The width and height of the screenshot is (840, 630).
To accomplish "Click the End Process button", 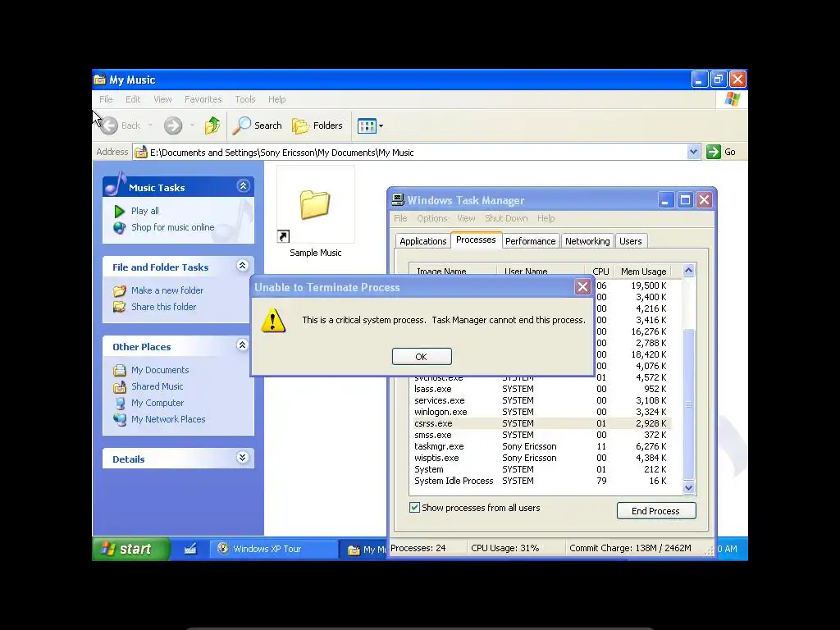I will (655, 510).
